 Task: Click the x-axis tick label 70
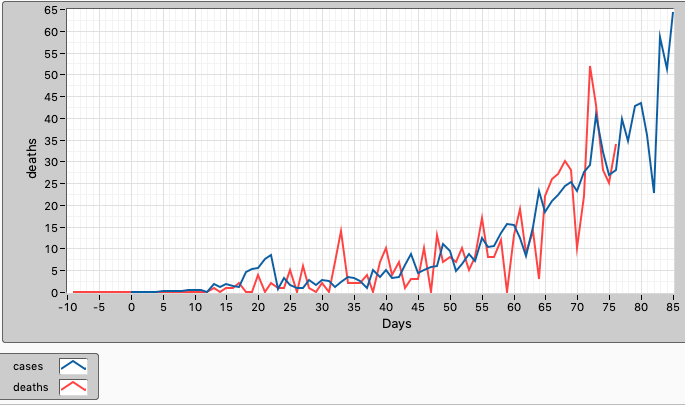[x=577, y=307]
